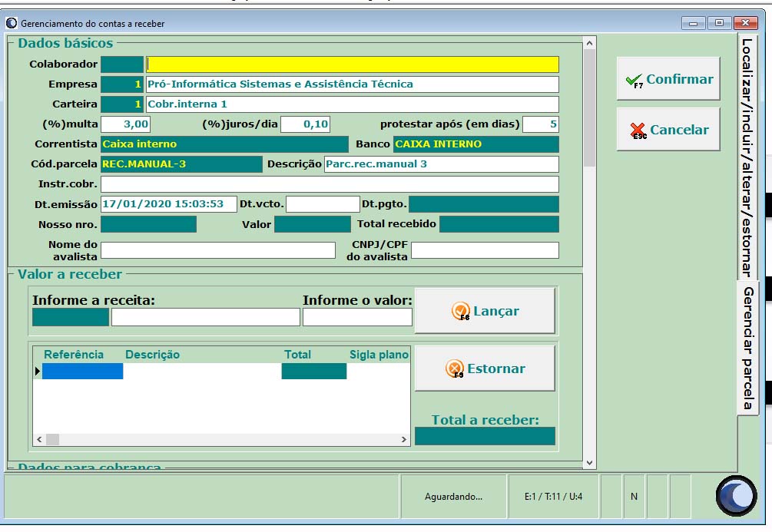Image resolution: width=772 pixels, height=532 pixels.
Task: Click Descrição field Parc.rec.manual 3
Action: [442, 164]
